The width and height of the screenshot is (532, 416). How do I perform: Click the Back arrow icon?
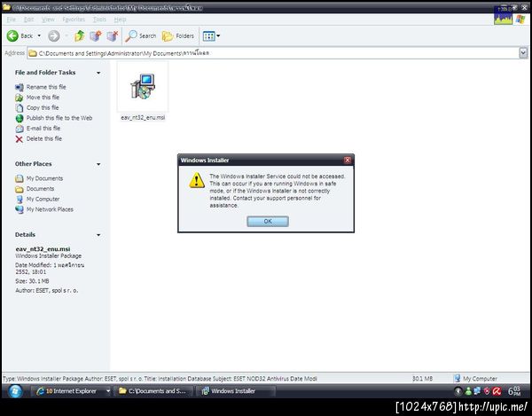click(12, 35)
